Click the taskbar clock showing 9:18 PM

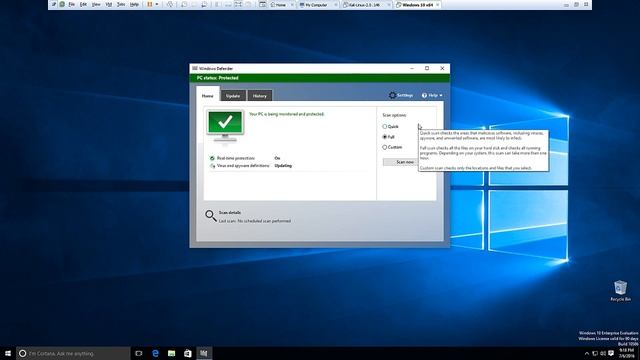(x=627, y=353)
